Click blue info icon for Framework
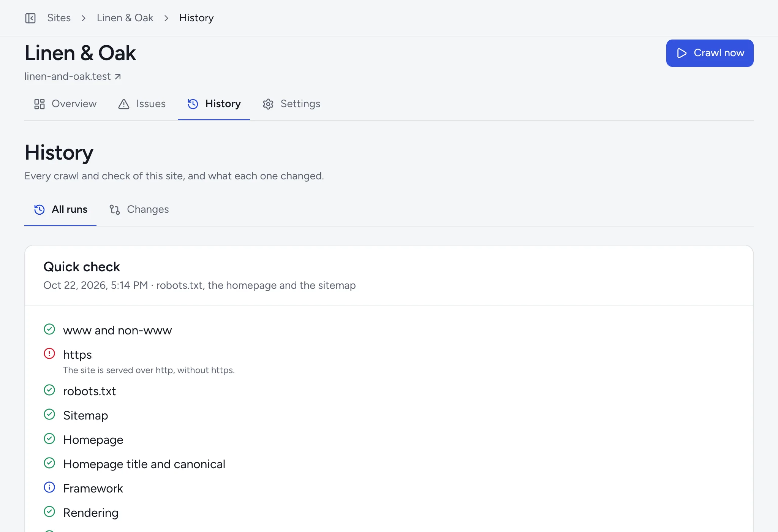 [49, 487]
